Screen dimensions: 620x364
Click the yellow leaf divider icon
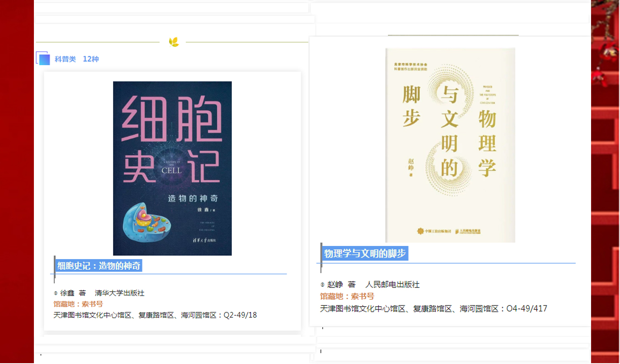click(x=174, y=42)
